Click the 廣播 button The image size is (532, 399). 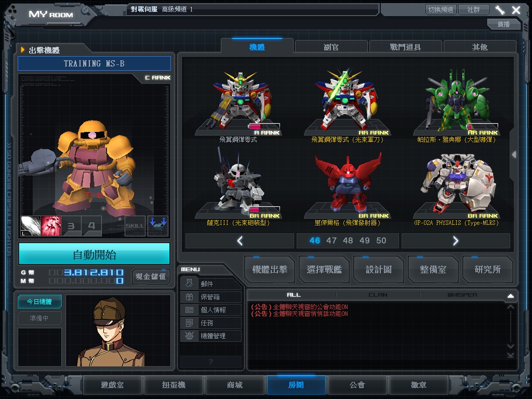(x=504, y=24)
